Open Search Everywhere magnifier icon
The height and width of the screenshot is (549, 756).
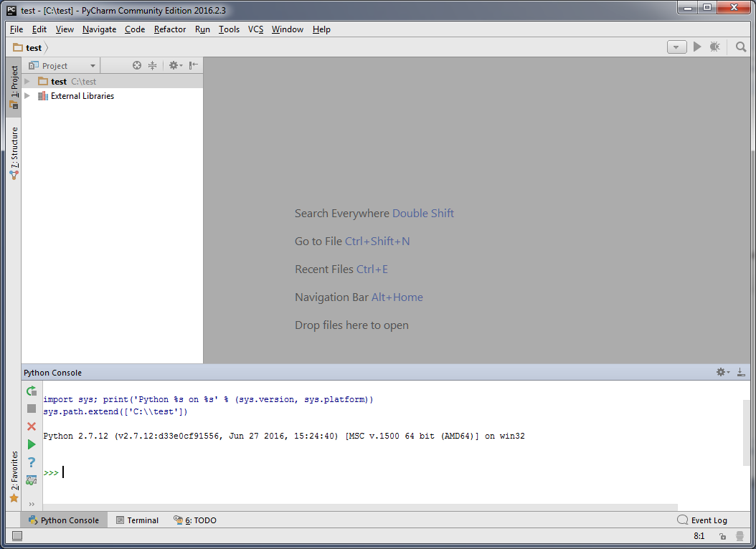(x=741, y=47)
